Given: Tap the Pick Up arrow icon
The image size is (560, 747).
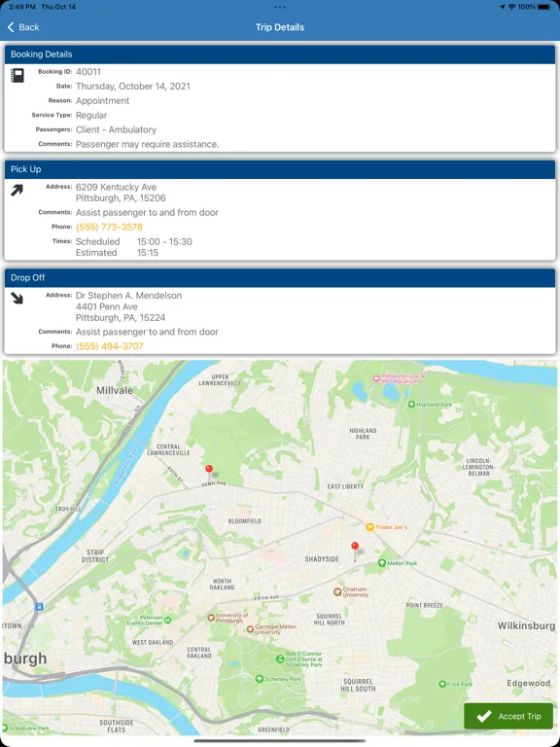Looking at the screenshot, I should tap(17, 191).
